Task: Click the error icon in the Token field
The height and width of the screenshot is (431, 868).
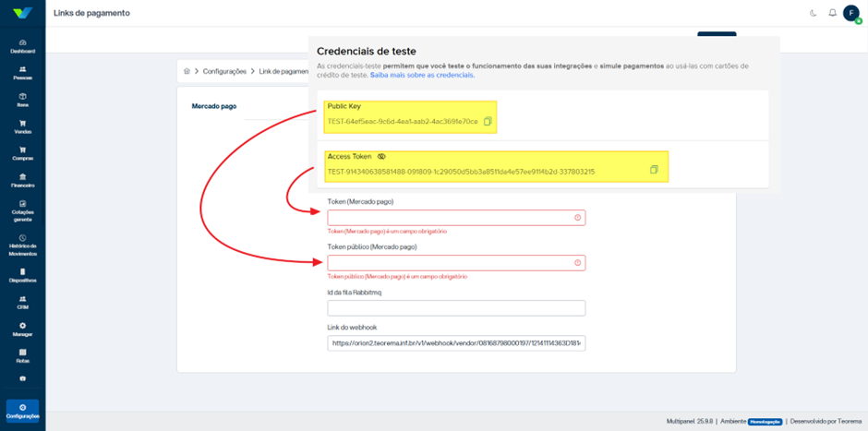Action: click(577, 218)
